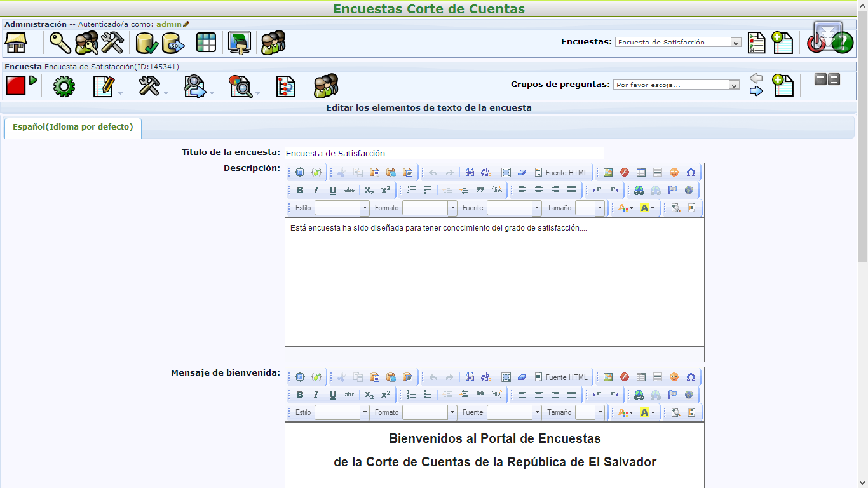The height and width of the screenshot is (488, 868).
Task: Click Fuente HTML in Mensaje de bienvenida editor
Action: click(x=561, y=377)
